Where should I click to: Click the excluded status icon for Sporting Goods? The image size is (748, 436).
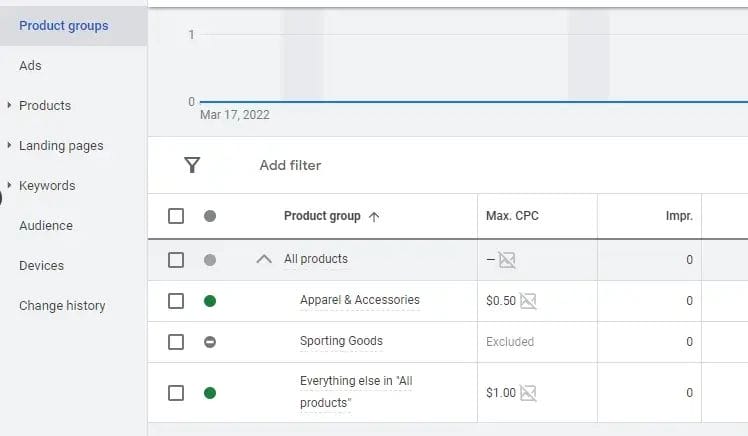click(x=210, y=342)
